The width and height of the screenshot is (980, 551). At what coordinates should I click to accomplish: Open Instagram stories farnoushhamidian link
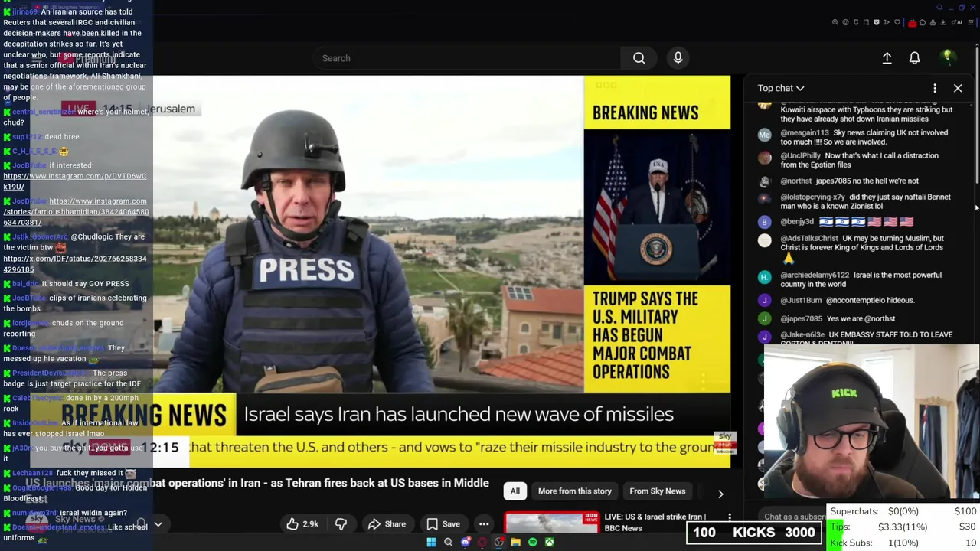coord(77,211)
